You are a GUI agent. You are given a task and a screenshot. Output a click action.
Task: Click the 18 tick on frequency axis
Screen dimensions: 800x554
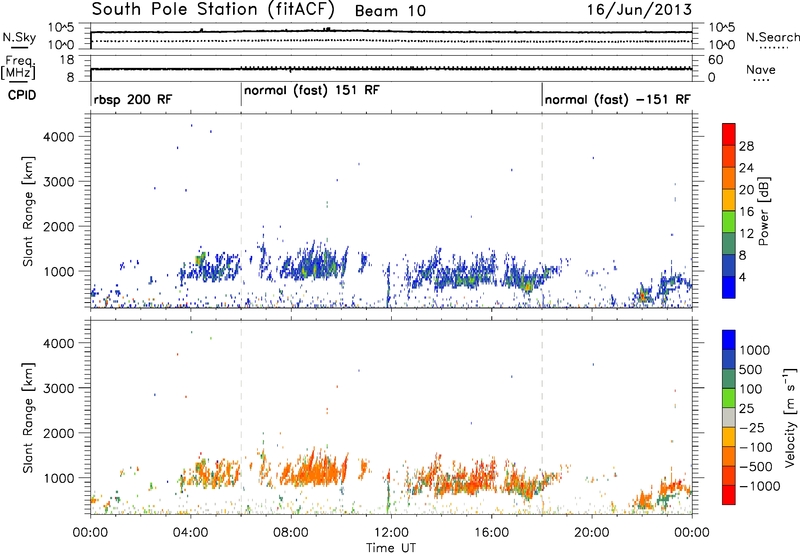(x=66, y=60)
